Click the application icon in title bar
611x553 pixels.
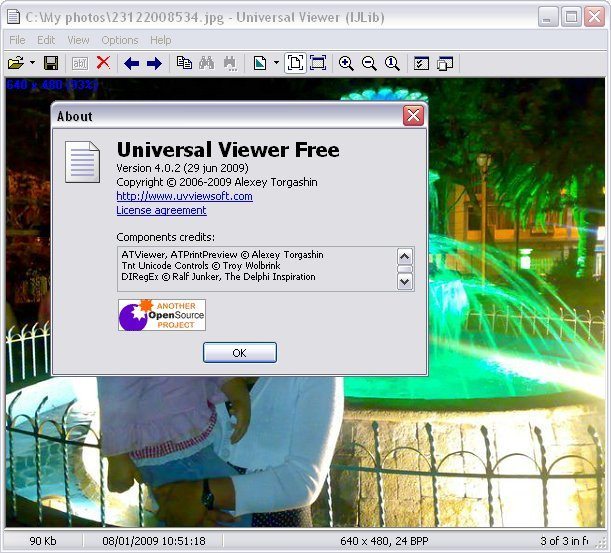tap(14, 17)
